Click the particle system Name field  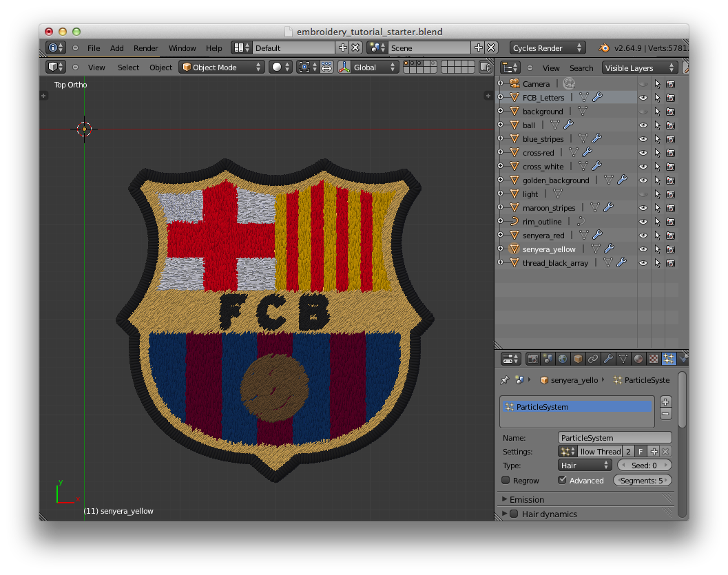(614, 437)
